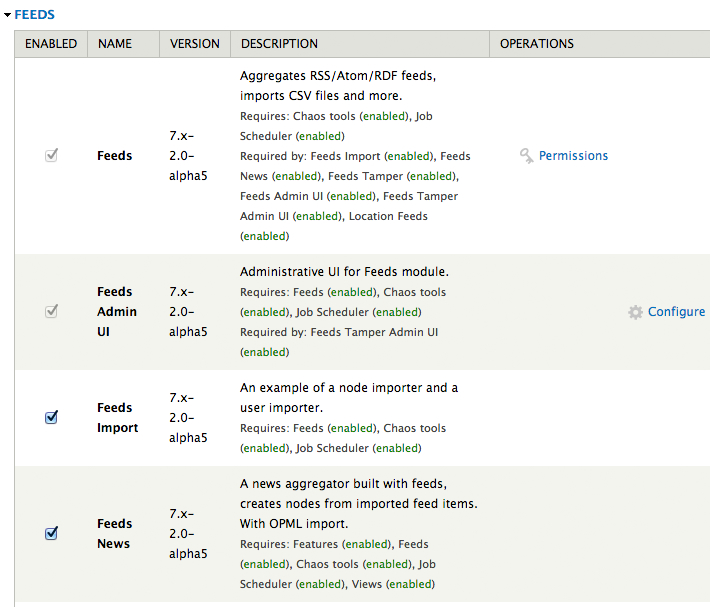Click the ENABLED column header
The image size is (710, 607).
pyautogui.click(x=51, y=44)
